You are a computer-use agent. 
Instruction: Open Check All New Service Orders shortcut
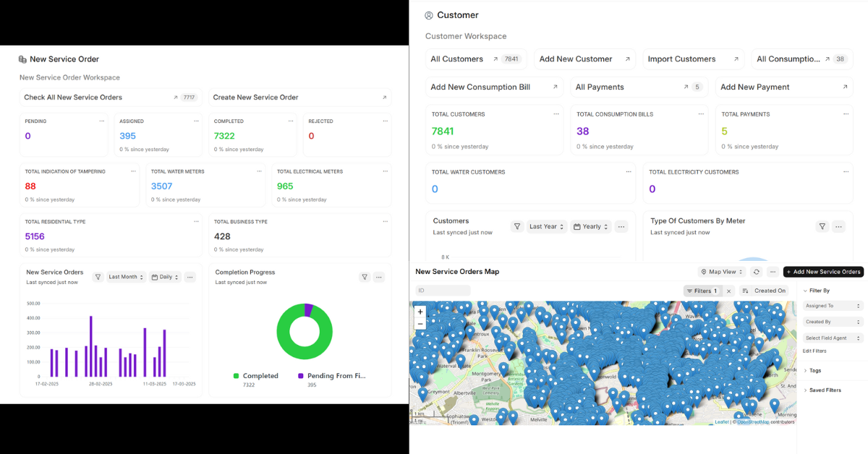pos(73,98)
